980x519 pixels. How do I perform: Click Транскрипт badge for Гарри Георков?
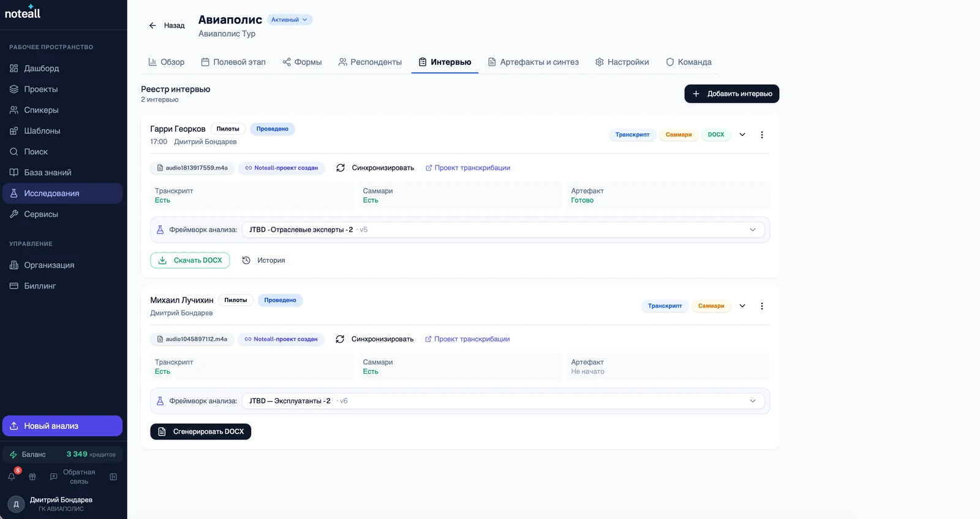632,135
